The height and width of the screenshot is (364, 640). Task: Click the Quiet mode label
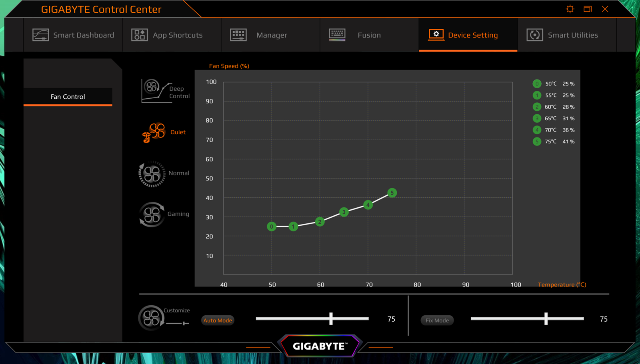tap(178, 132)
